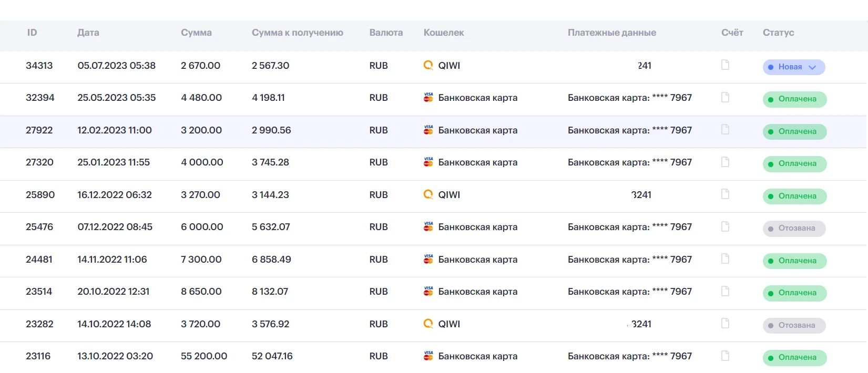Click the Статус column header

[x=779, y=33]
